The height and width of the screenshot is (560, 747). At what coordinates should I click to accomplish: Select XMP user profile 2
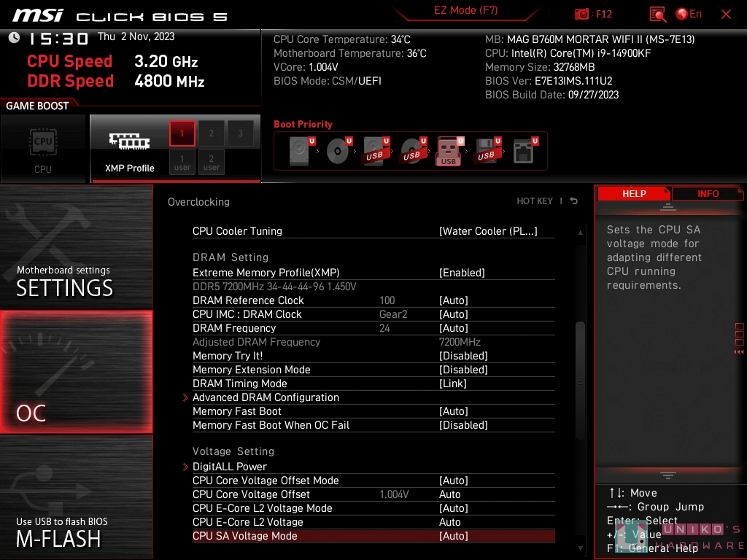[211, 162]
